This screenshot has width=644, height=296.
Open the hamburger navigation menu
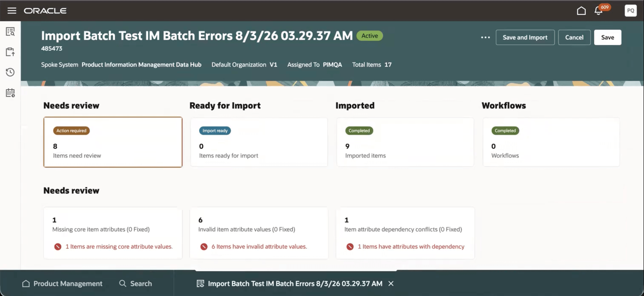pyautogui.click(x=12, y=11)
